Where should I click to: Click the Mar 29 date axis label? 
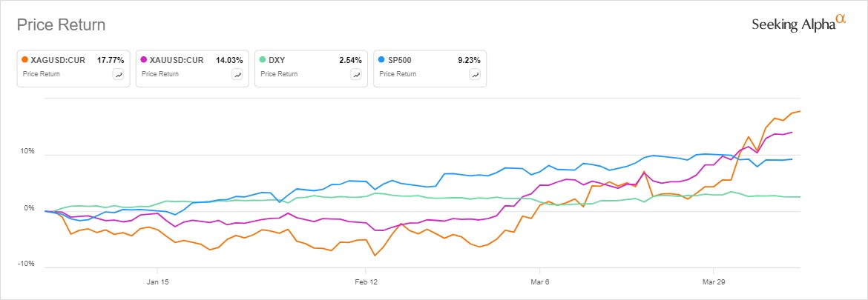click(x=713, y=282)
